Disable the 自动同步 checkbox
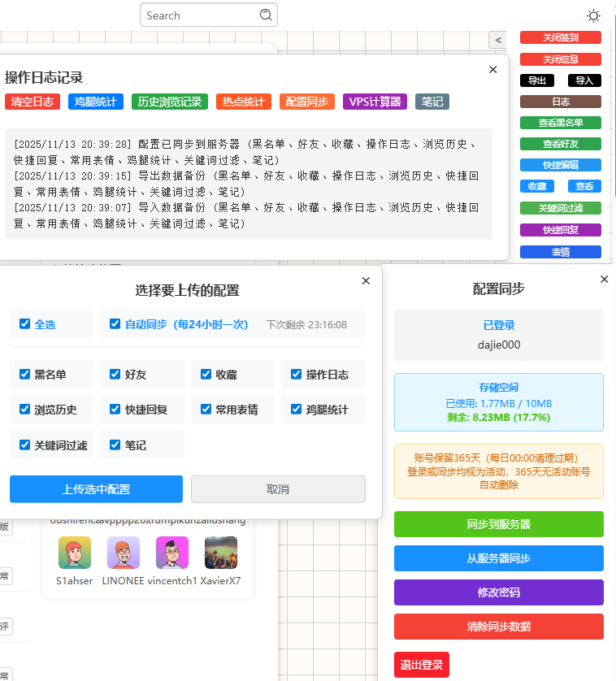Viewport: 616px width, 681px height. (115, 323)
